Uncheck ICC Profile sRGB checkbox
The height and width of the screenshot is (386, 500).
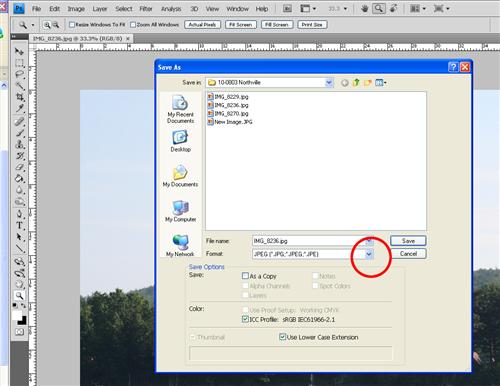tap(245, 319)
